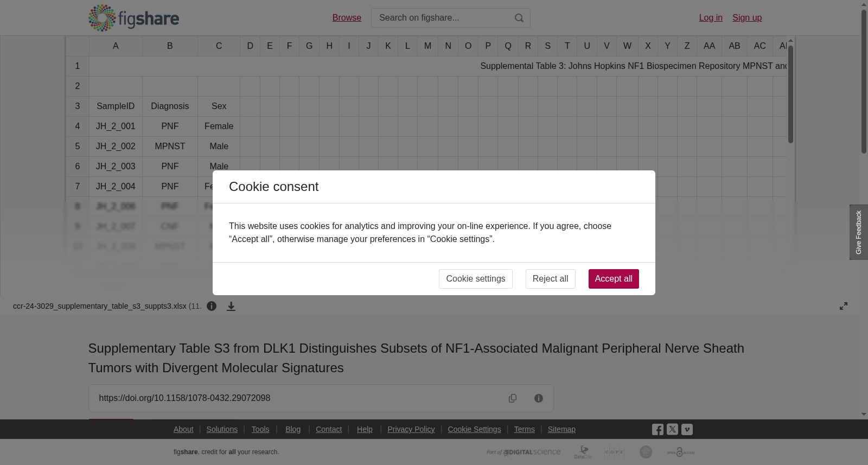This screenshot has height=465, width=868.
Task: Click the SampleID header cell
Action: (116, 106)
